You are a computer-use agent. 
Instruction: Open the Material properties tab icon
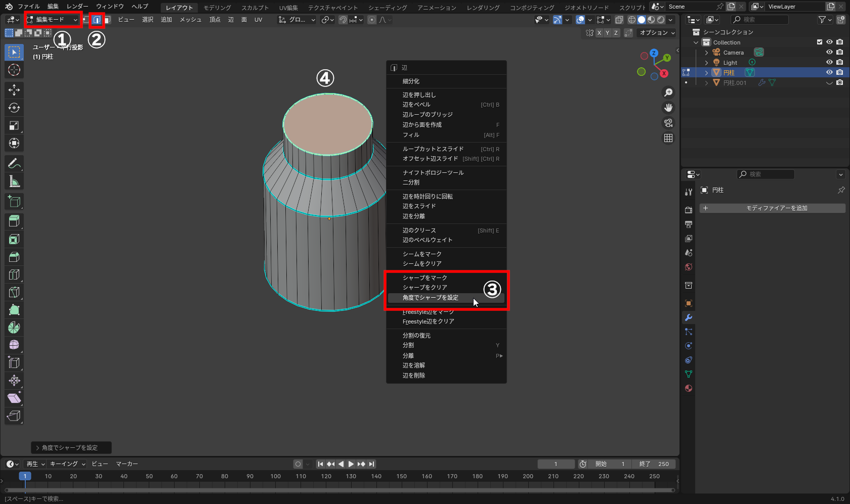(689, 388)
